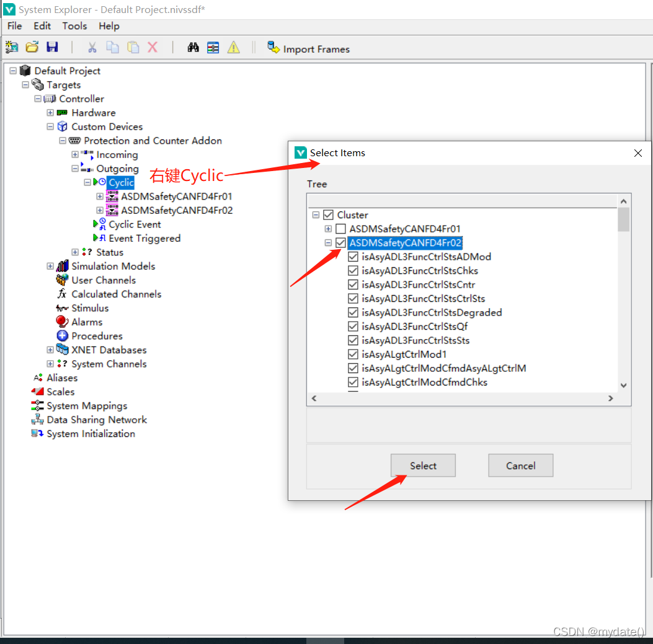The width and height of the screenshot is (653, 644).
Task: Close the Select Items dialog
Action: (637, 153)
